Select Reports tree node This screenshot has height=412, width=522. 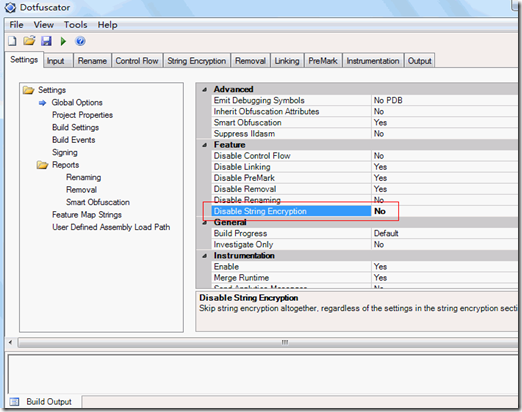coord(65,165)
